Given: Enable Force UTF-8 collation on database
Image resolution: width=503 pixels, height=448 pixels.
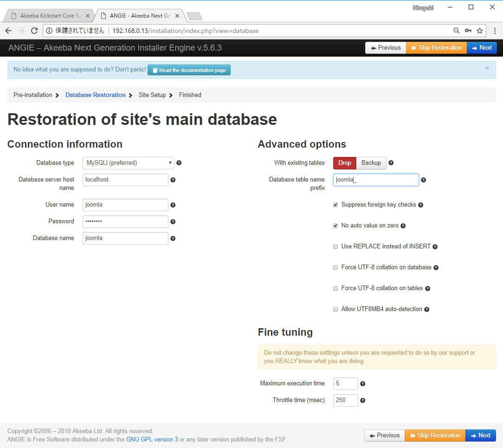Looking at the screenshot, I should [x=335, y=267].
